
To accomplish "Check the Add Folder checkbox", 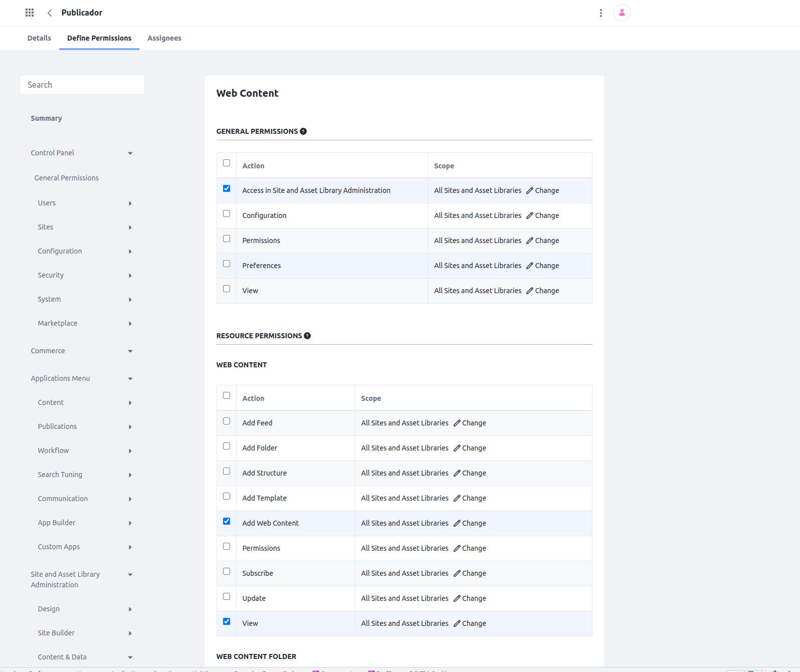I will 227,446.
